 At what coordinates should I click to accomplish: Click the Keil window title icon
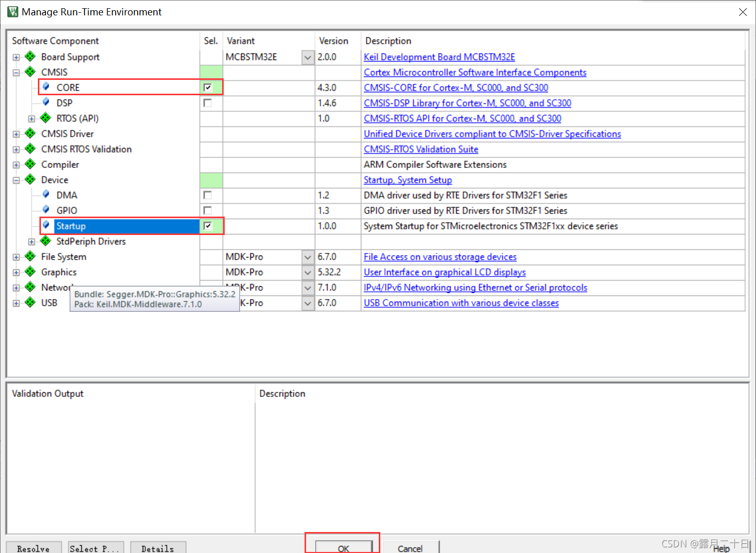click(13, 11)
